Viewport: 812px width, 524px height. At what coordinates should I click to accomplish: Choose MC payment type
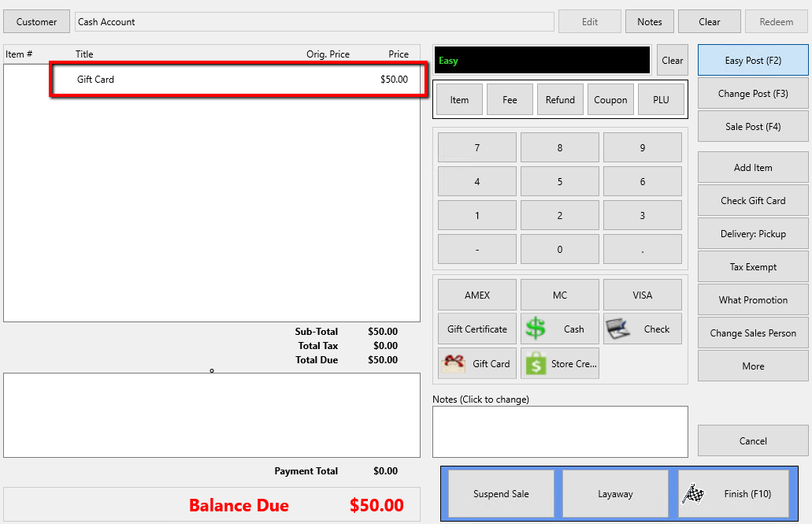[560, 295]
